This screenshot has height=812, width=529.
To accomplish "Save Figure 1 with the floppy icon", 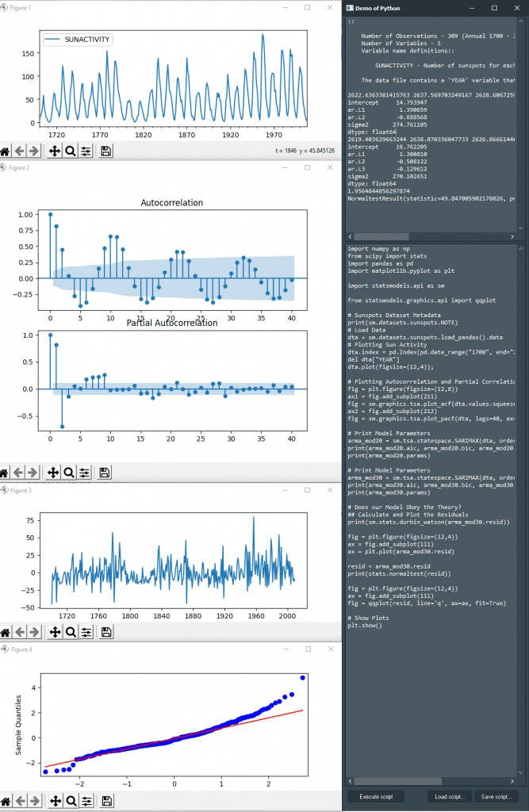I will 105,151.
